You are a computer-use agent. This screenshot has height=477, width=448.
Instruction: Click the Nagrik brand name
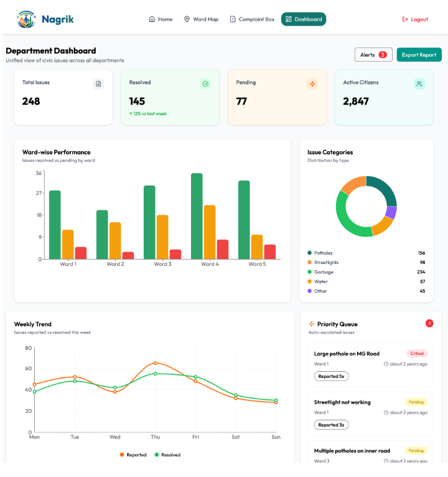tap(58, 19)
